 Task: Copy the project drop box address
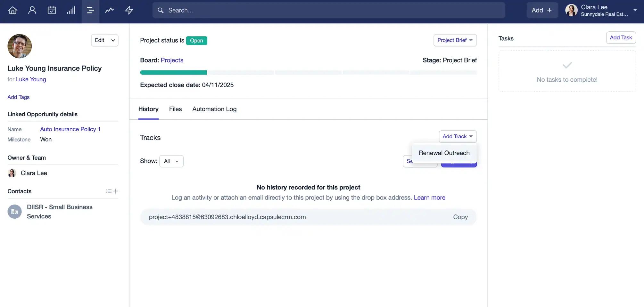460,217
